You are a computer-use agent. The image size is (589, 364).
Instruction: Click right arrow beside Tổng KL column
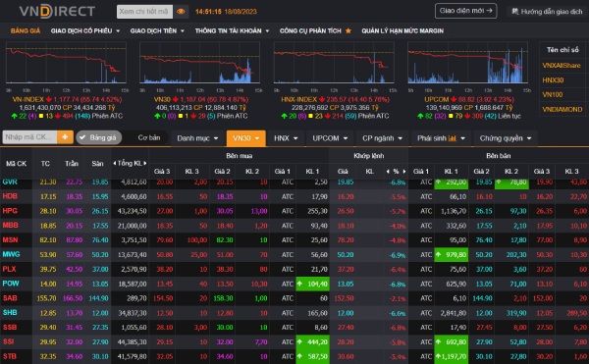pos(145,163)
